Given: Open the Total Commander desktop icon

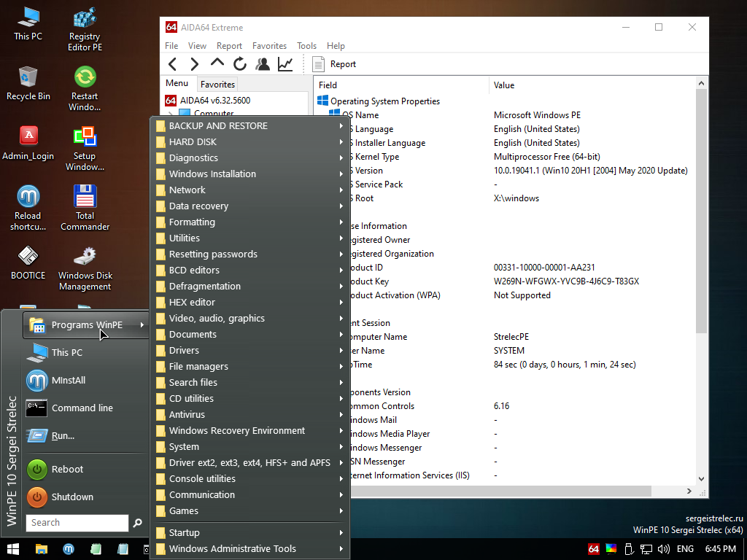Looking at the screenshot, I should tap(85, 208).
